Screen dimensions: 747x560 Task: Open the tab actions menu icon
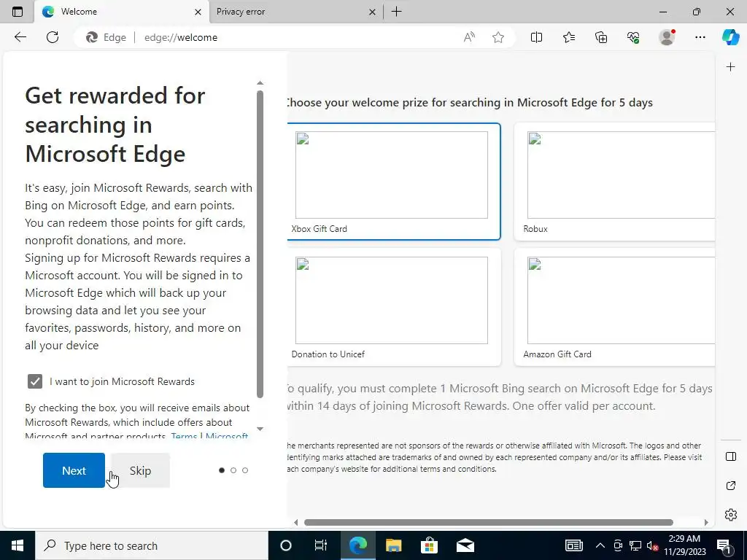[x=18, y=12]
